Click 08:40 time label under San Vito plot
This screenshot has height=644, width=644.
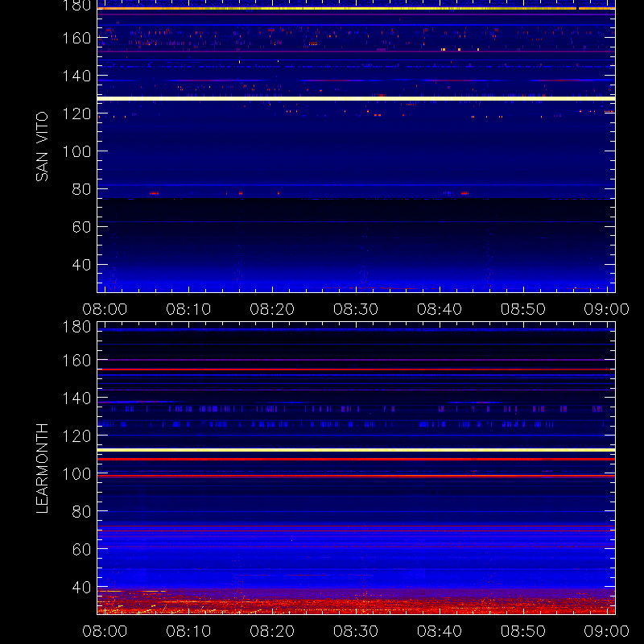pyautogui.click(x=440, y=309)
